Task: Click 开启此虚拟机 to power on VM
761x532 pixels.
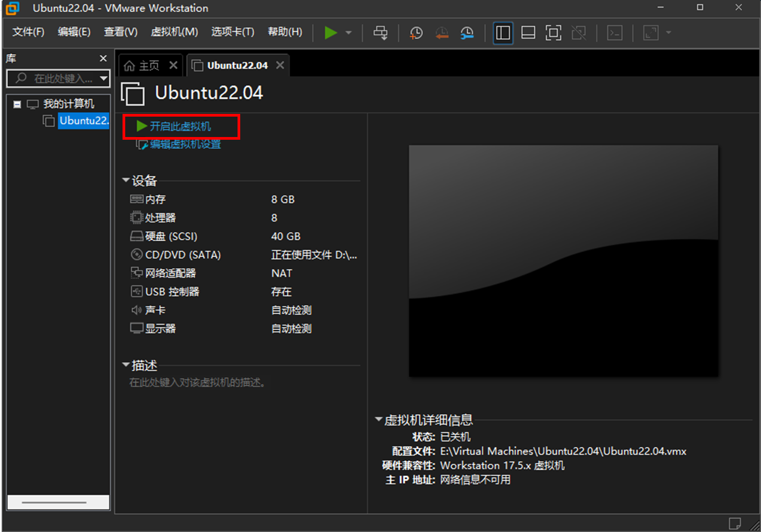Action: (x=180, y=126)
